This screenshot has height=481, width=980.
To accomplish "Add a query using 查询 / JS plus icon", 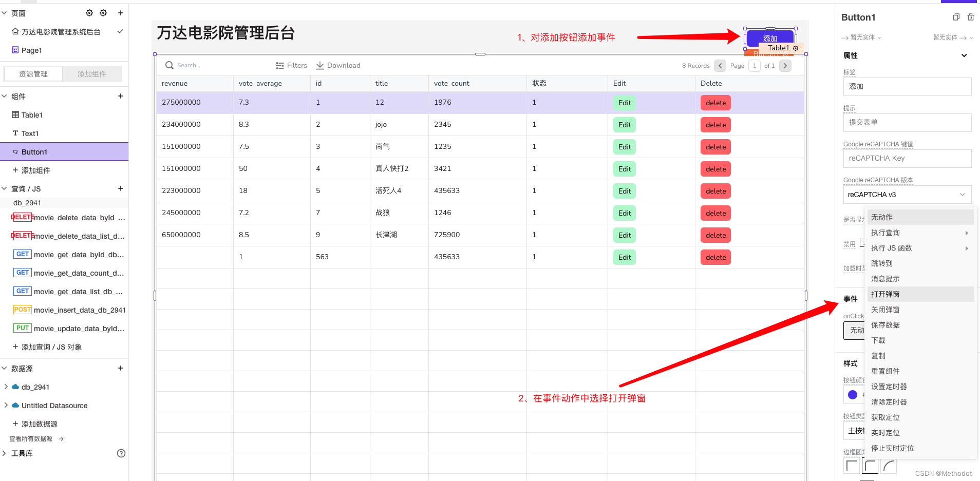I will [121, 188].
